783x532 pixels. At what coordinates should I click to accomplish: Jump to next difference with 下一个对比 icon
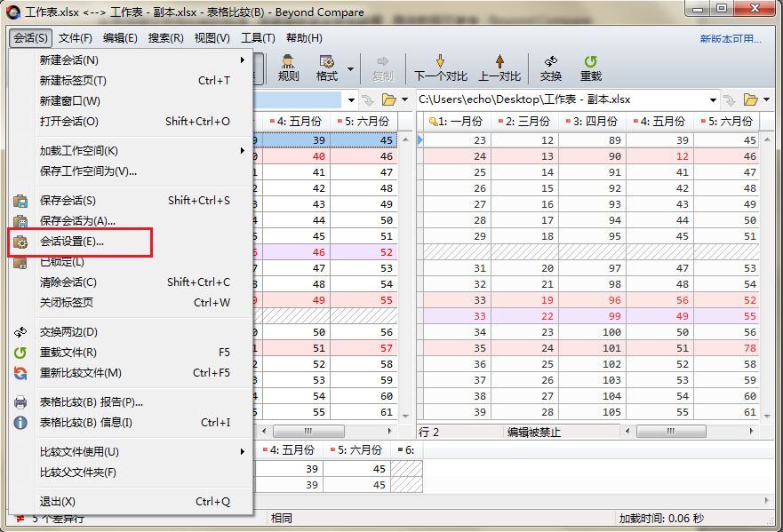[x=440, y=67]
